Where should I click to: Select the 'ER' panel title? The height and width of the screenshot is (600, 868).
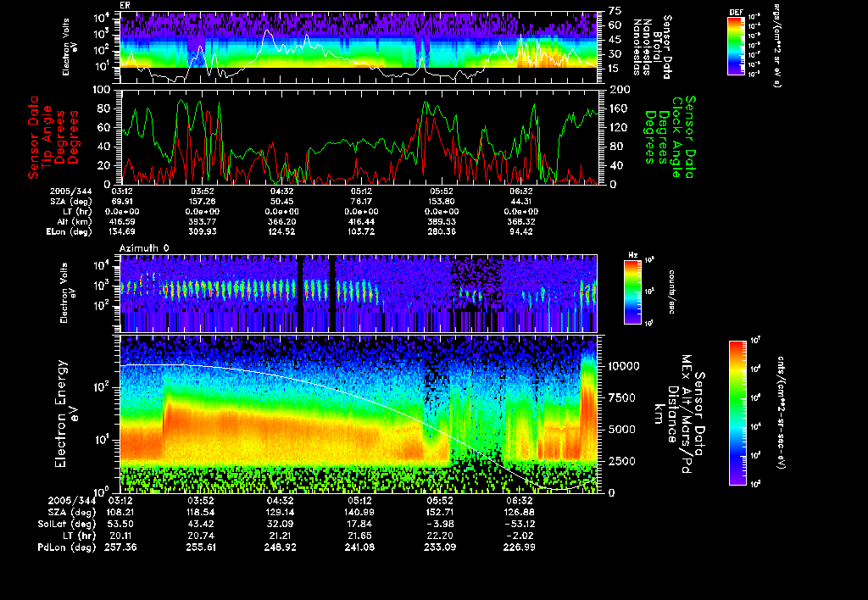pyautogui.click(x=125, y=6)
